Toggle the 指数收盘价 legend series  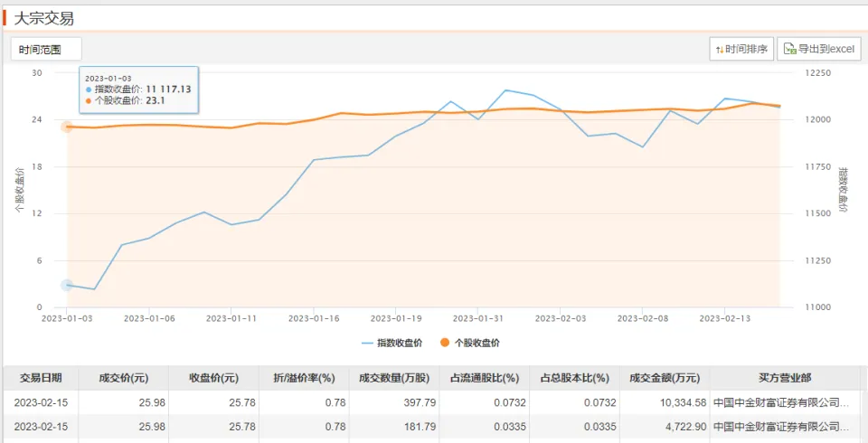pyautogui.click(x=386, y=343)
